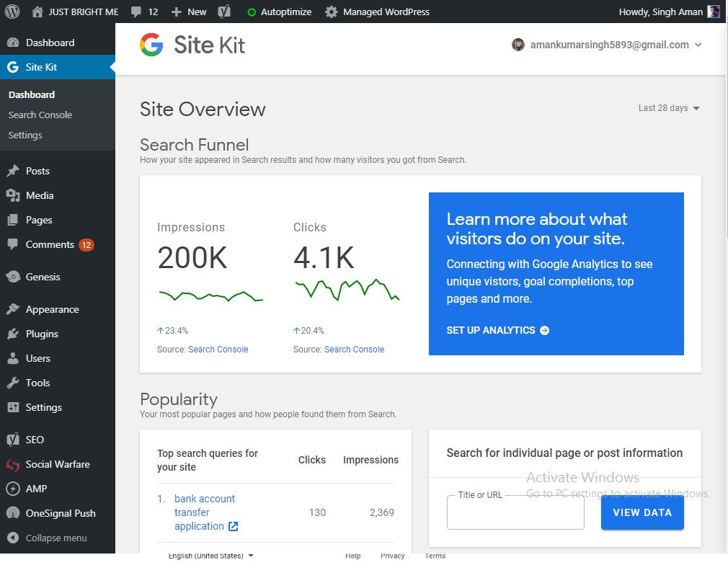Open the English (United States) language dropdown
The height and width of the screenshot is (578, 728).
pyautogui.click(x=210, y=556)
